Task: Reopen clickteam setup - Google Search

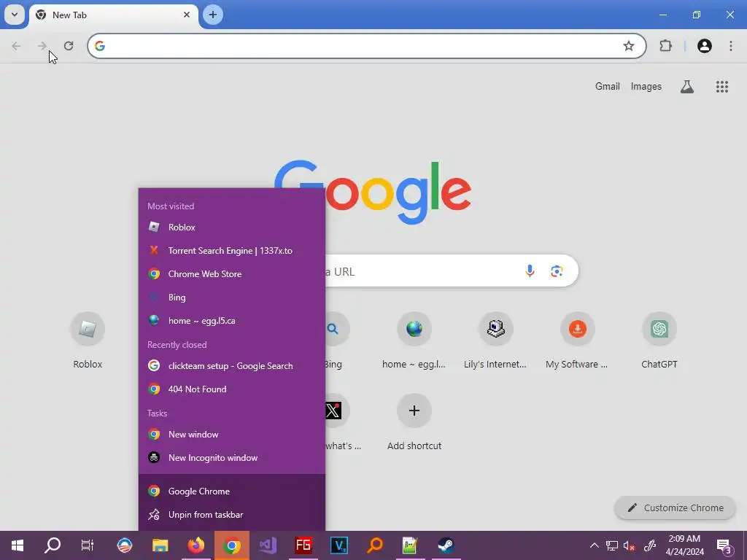Action: tap(232, 366)
